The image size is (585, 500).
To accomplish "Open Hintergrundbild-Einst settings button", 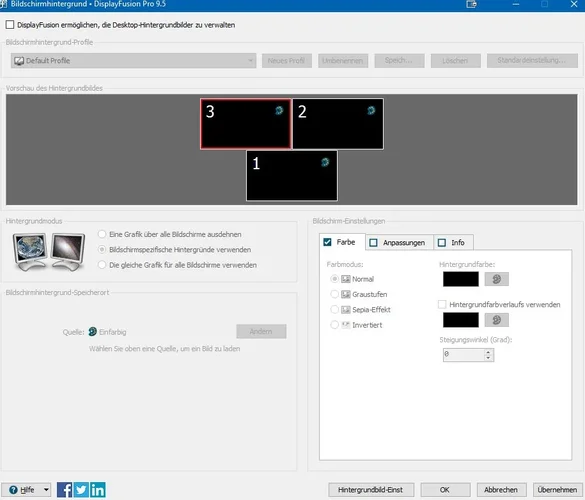I will coord(371,490).
